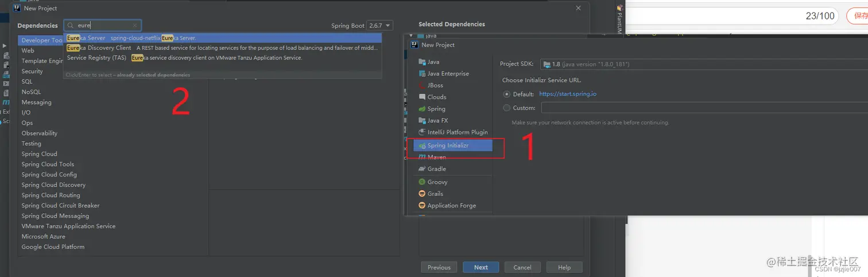Click the Spring leaf icon in project list
This screenshot has width=868, height=277.
tap(423, 109)
